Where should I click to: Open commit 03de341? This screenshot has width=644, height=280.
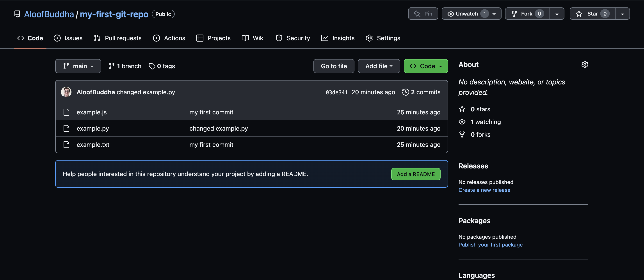coord(337,92)
